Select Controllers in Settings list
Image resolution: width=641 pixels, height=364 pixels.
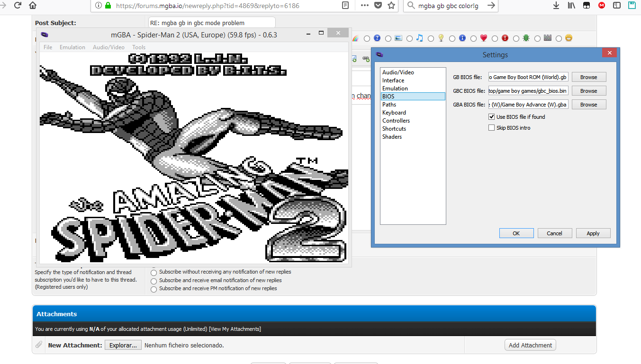pos(413,121)
